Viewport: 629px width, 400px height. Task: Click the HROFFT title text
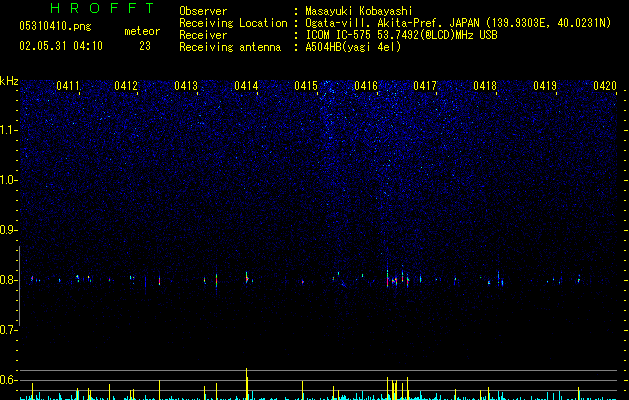102,8
